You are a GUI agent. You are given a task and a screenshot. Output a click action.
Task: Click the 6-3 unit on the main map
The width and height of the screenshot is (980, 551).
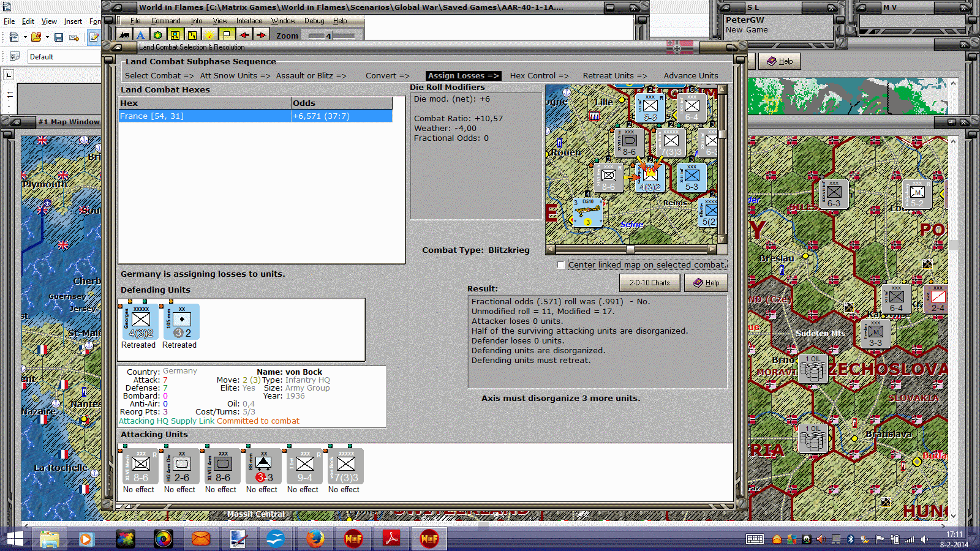834,194
